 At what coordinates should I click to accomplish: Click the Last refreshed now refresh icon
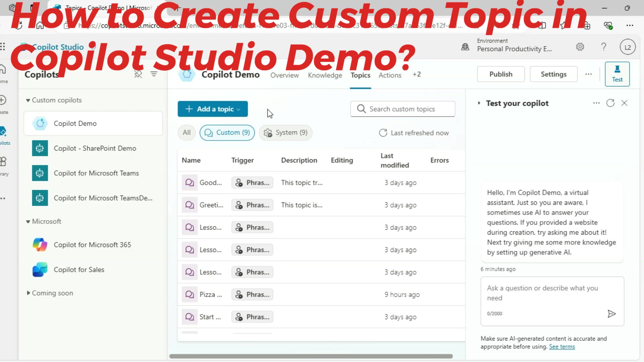(x=383, y=133)
